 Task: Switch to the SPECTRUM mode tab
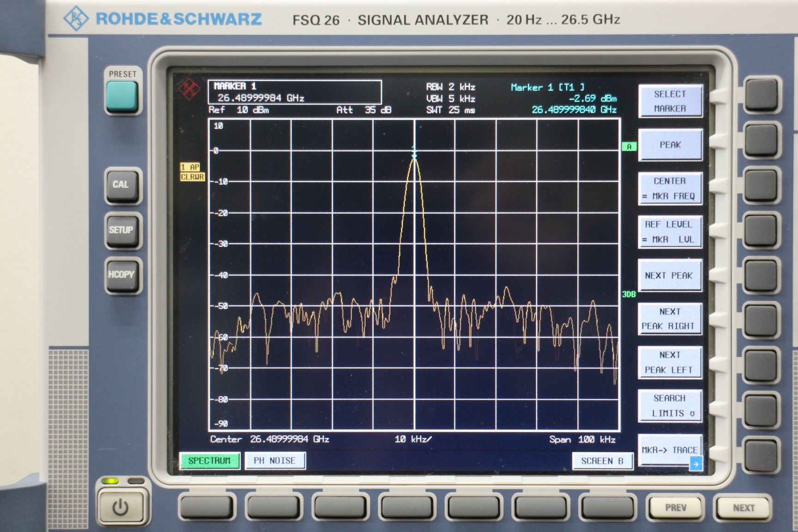point(209,461)
